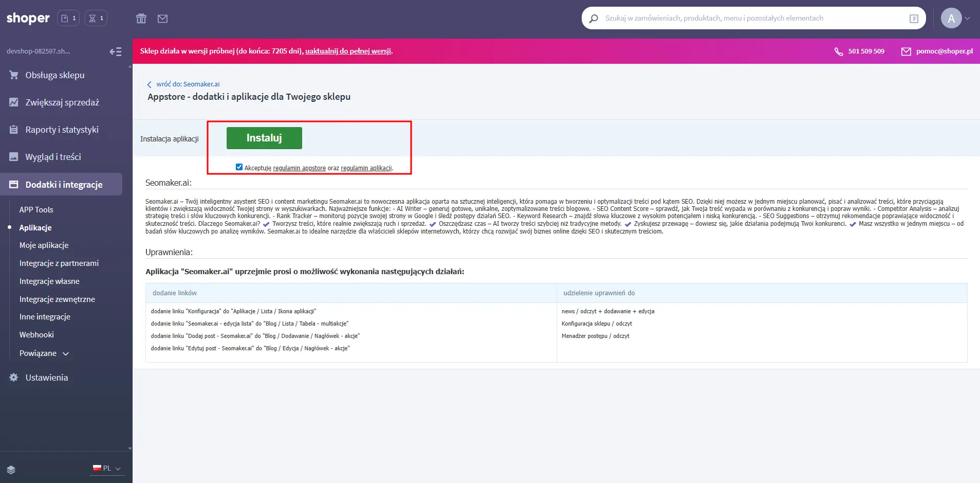This screenshot has width=980, height=483.
Task: Click the pomoc@shoper.pl email link
Action: coord(945,51)
